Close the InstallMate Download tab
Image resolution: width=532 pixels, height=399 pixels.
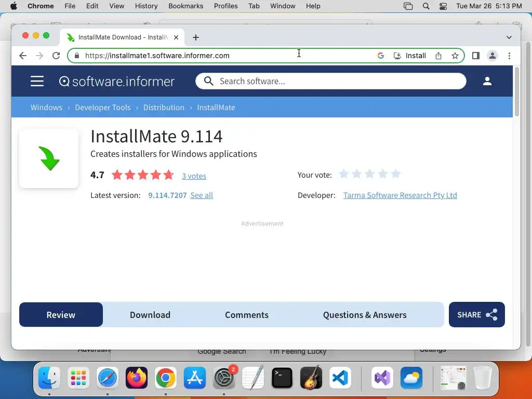click(x=176, y=37)
